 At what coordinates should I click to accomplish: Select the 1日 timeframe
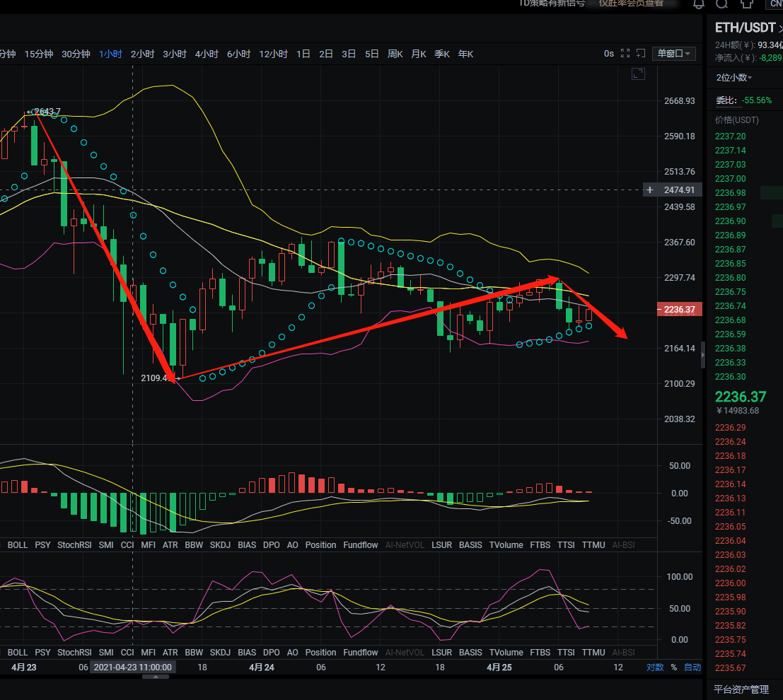303,54
